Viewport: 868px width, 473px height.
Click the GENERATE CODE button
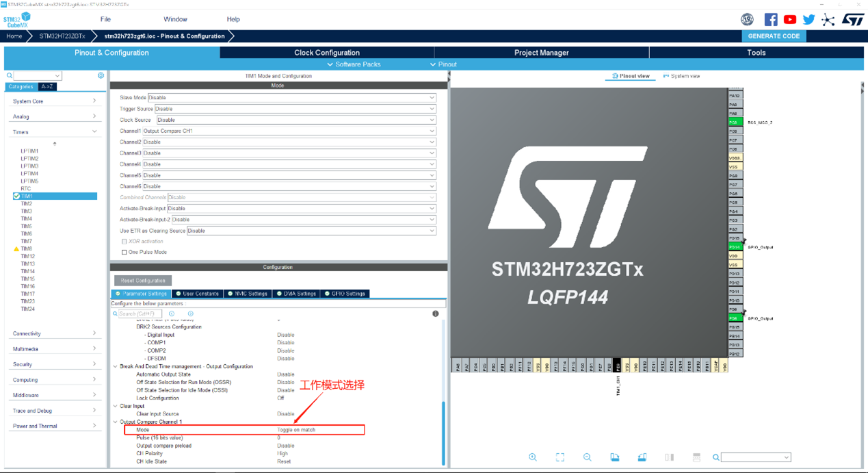pyautogui.click(x=774, y=36)
